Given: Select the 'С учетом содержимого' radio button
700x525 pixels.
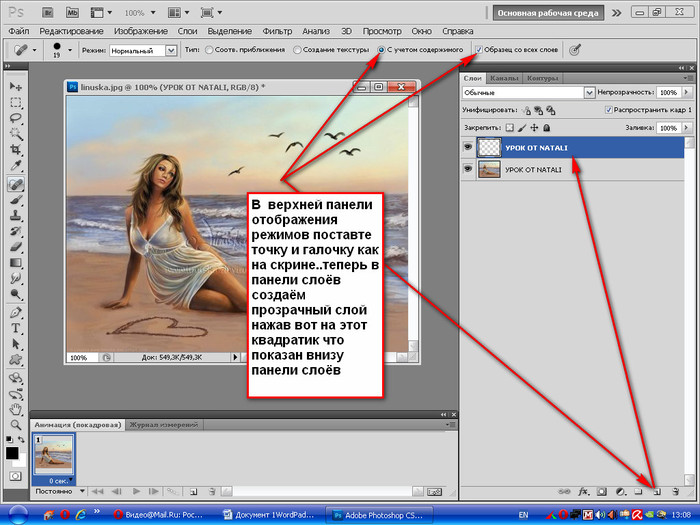Looking at the screenshot, I should pos(381,50).
